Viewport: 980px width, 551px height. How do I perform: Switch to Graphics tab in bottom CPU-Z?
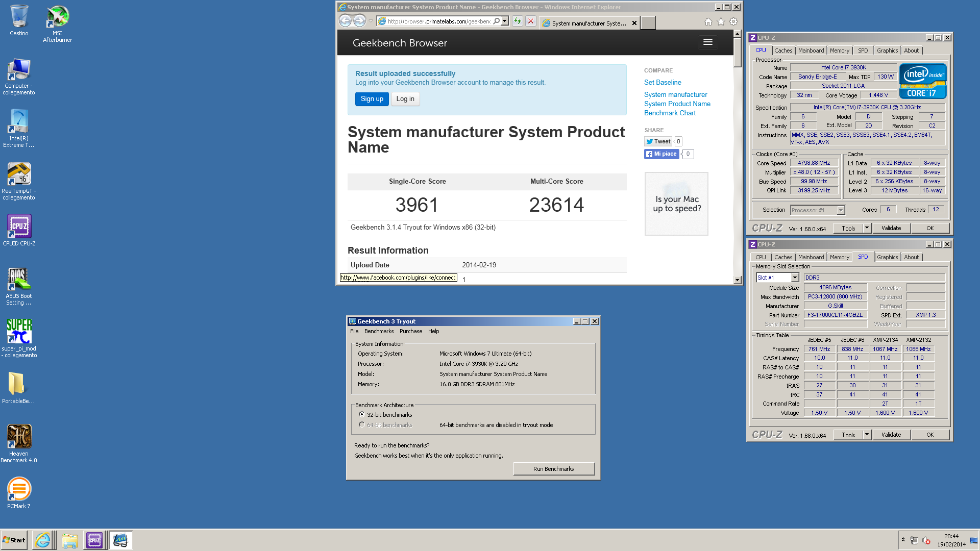[887, 257]
